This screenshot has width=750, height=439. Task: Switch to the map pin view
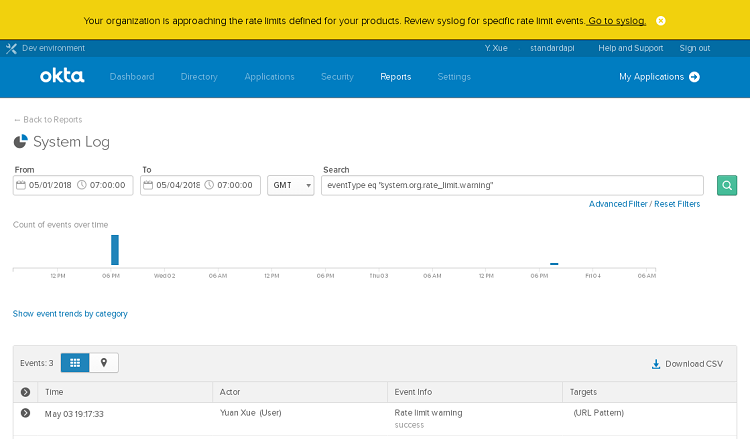(104, 363)
